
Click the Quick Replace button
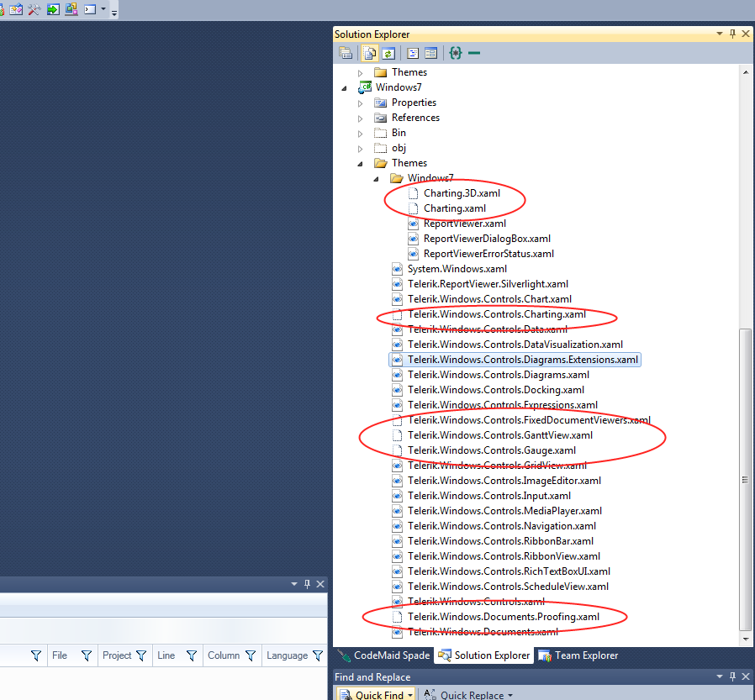pos(468,695)
